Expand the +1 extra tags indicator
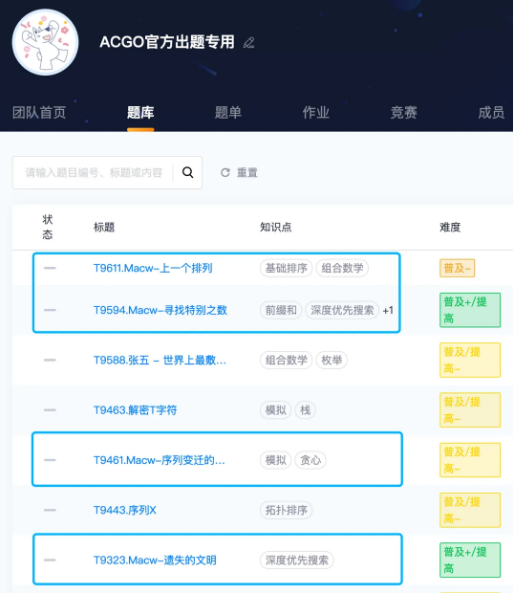This screenshot has width=513, height=593. pos(388,310)
